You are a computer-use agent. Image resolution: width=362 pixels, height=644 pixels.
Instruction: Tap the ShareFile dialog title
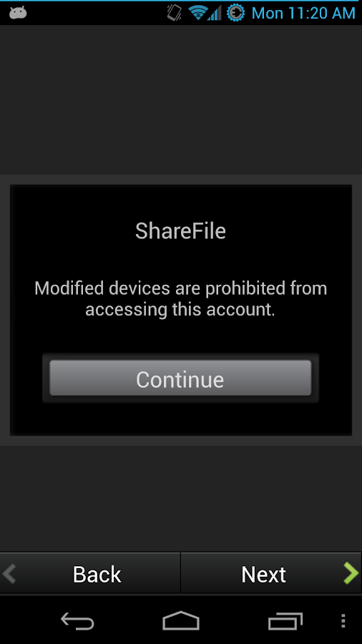180,231
